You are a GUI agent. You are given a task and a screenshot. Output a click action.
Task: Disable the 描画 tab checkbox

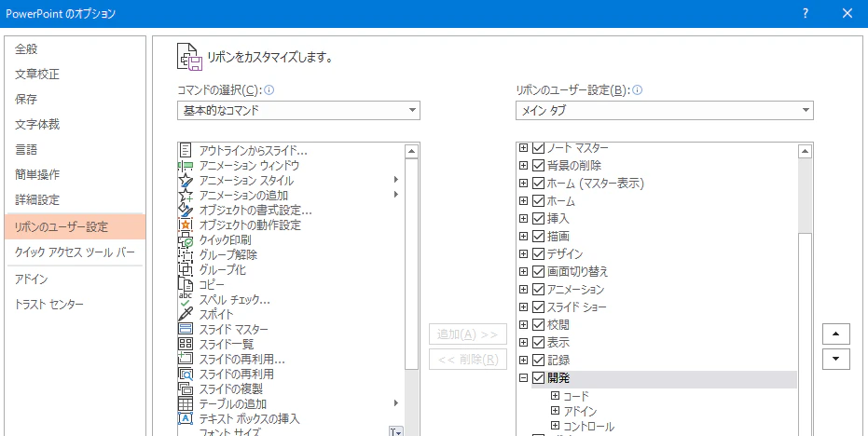(538, 237)
